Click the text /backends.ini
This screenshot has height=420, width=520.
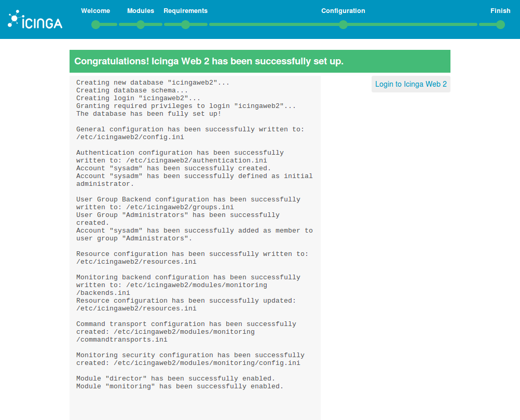[103, 293]
